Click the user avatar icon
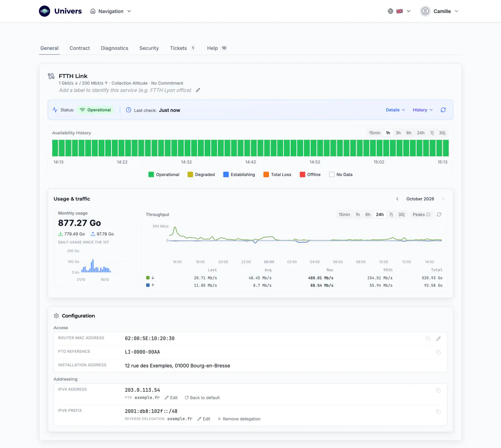The height and width of the screenshot is (448, 501). [x=425, y=11]
